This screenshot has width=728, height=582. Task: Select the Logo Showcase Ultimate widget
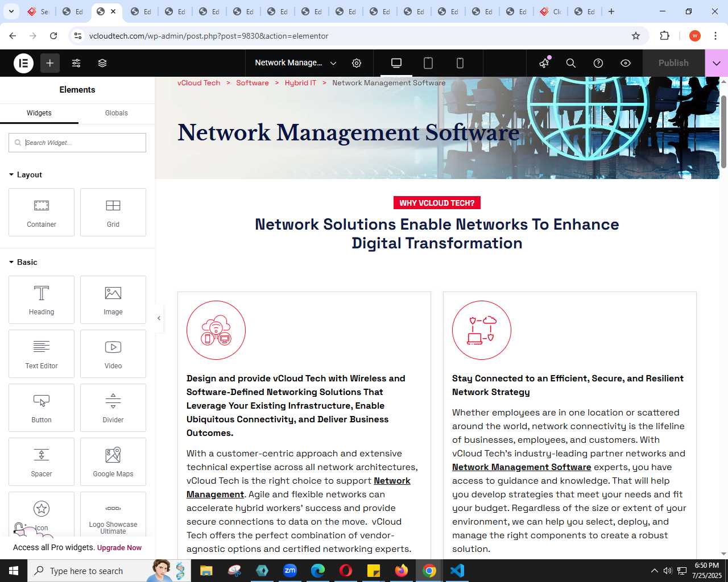coord(113,514)
